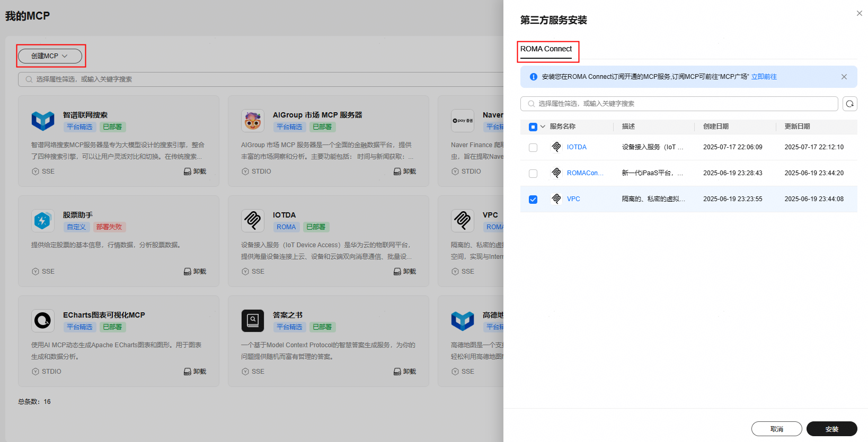Image resolution: width=868 pixels, height=442 pixels.
Task: Uninstall the 答案之书 MCP
Action: pyautogui.click(x=405, y=372)
